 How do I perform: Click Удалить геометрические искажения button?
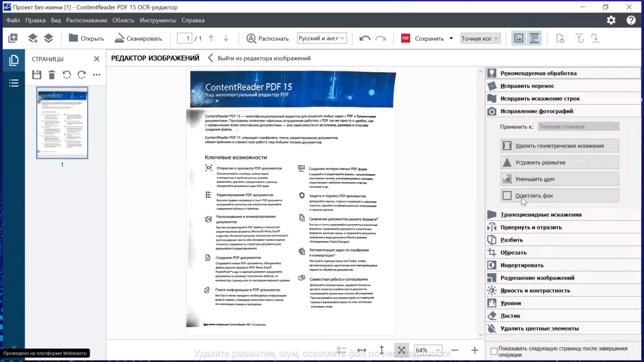(x=559, y=146)
